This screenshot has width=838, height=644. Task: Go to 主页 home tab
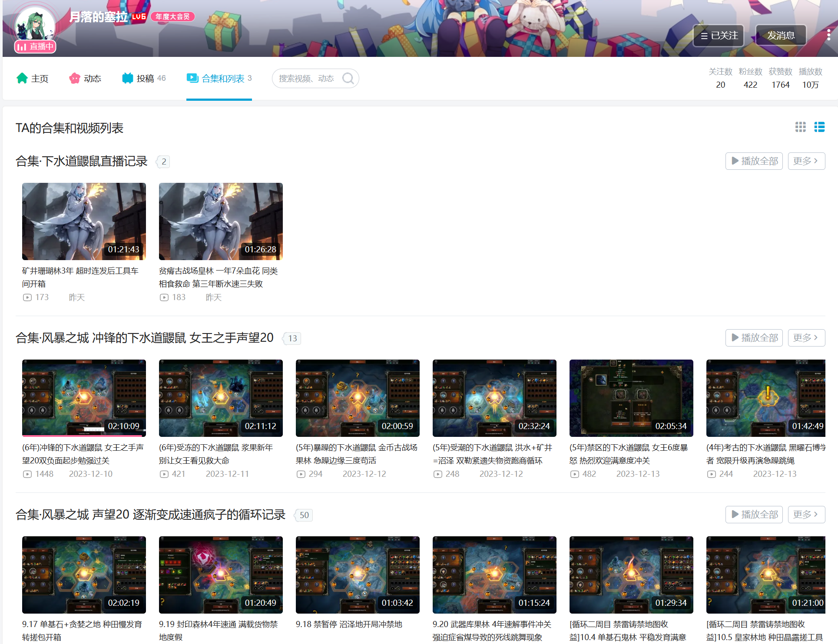tap(33, 79)
